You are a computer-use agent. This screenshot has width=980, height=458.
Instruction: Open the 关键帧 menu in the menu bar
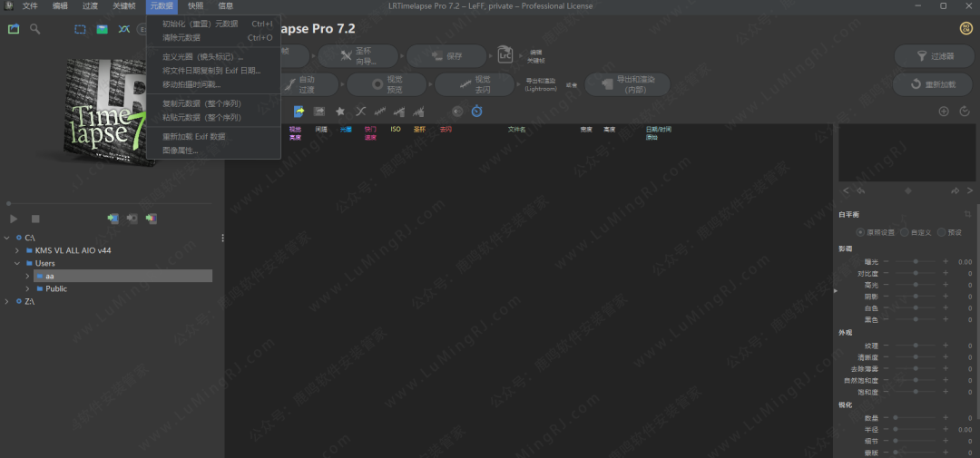[123, 6]
